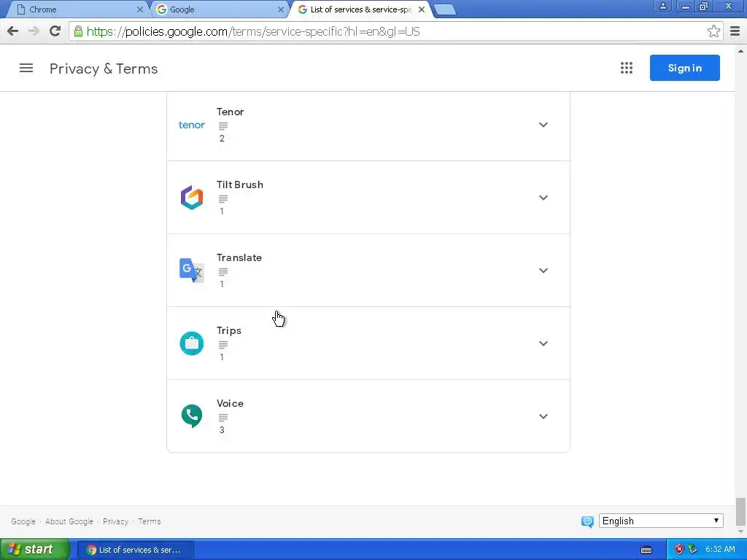Image resolution: width=747 pixels, height=560 pixels.
Task: Click the Tilt Brush logo icon
Action: coord(192,197)
